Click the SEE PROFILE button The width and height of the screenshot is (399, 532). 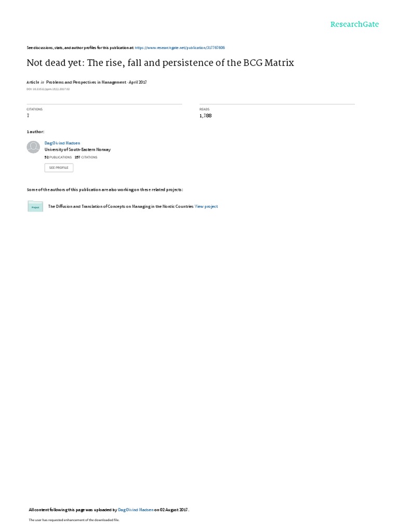59,168
